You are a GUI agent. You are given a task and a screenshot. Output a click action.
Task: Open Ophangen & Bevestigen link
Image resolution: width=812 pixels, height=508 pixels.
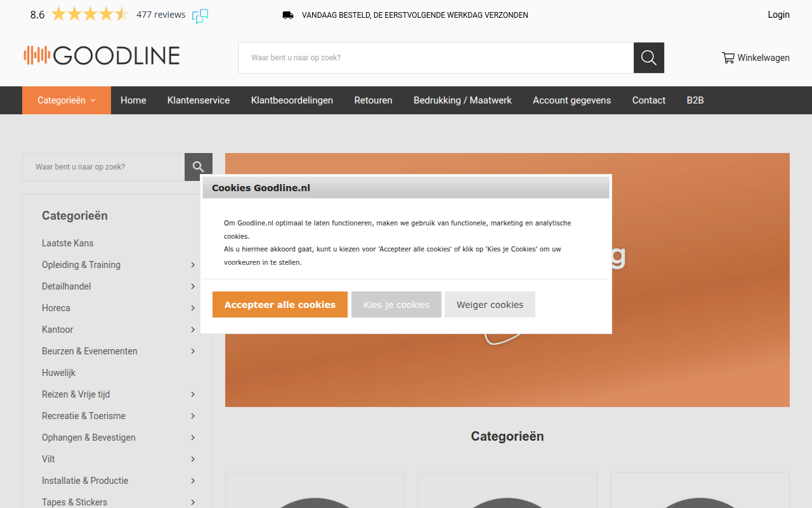point(89,438)
